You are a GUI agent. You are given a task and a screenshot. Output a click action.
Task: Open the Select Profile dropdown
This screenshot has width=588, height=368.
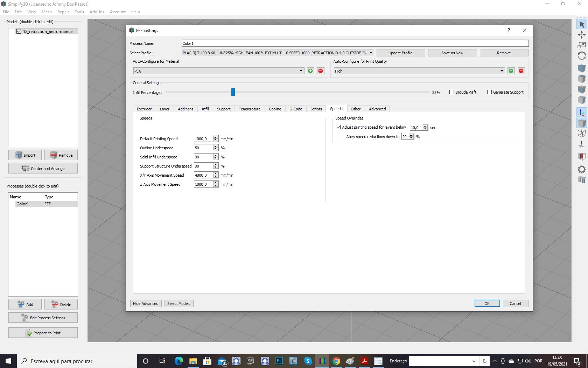pos(278,53)
